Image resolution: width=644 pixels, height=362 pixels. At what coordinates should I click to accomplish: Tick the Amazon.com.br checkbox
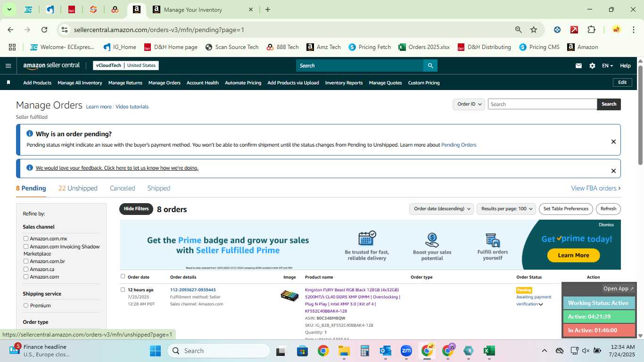pyautogui.click(x=26, y=261)
